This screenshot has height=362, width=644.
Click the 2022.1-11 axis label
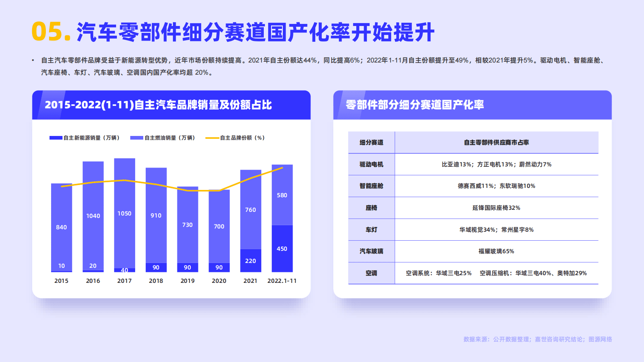282,281
